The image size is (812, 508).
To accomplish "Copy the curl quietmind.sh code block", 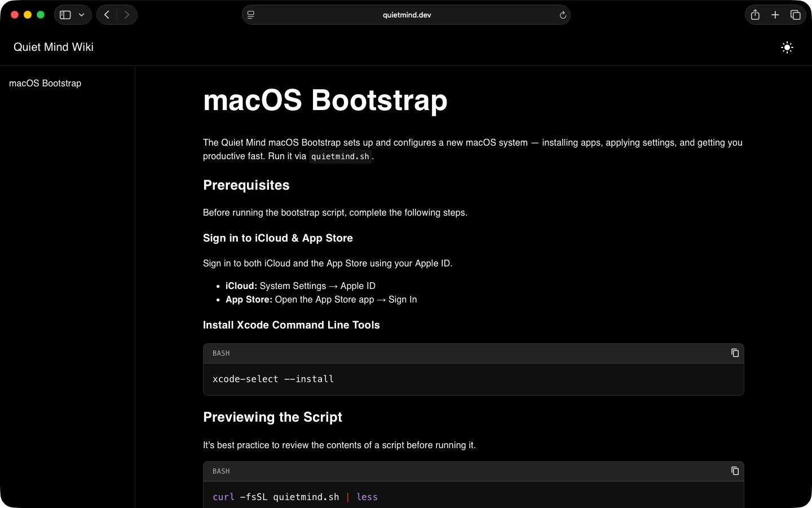I will [735, 471].
